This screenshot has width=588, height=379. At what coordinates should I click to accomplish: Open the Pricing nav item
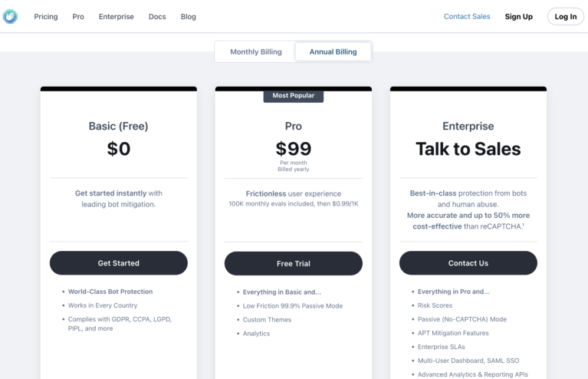click(46, 17)
